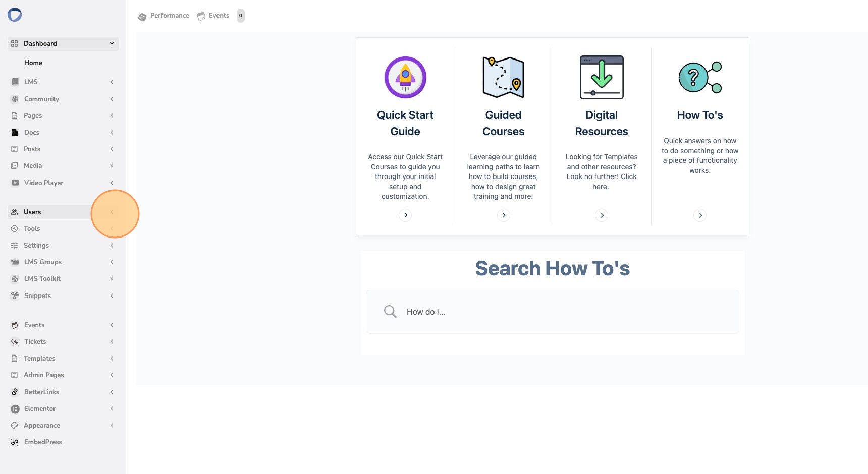This screenshot has width=868, height=474.
Task: Click the Snippets scissors icon
Action: [x=15, y=295]
